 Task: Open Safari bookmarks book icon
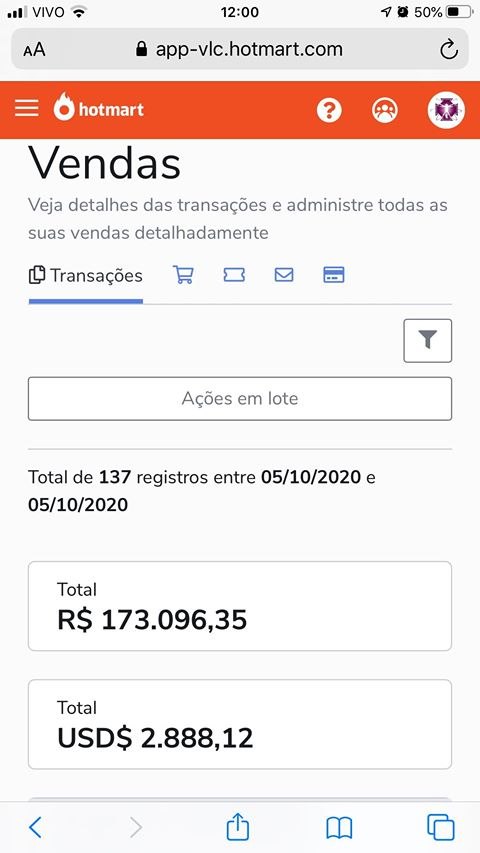(x=339, y=828)
